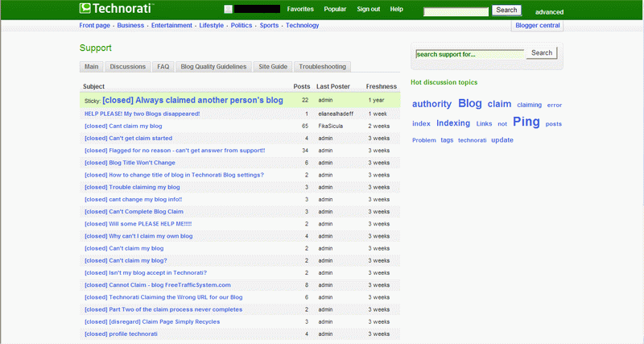The height and width of the screenshot is (344, 644).
Task: Open Help in header
Action: [x=396, y=9]
